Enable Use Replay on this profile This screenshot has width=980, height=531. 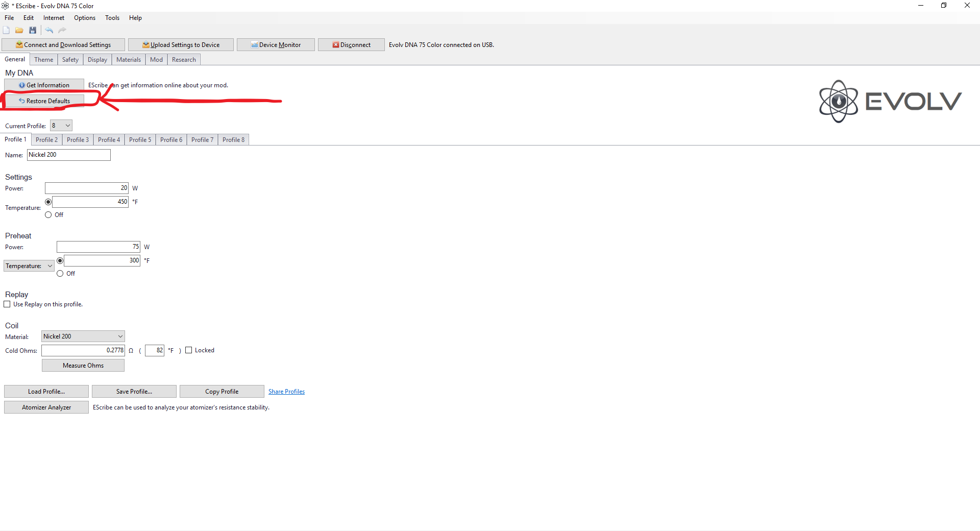click(7, 304)
